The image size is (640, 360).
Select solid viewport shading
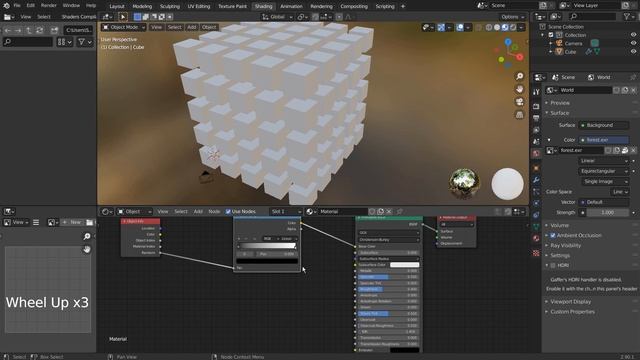[497, 27]
